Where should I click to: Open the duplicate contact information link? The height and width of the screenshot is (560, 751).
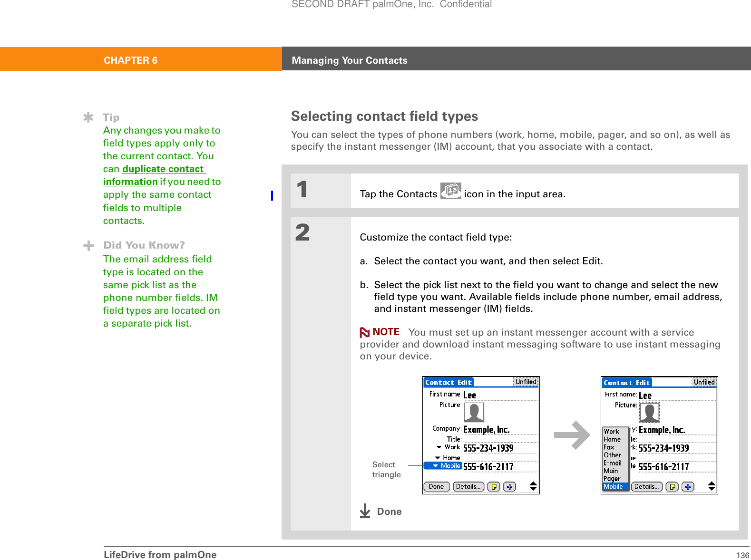155,175
